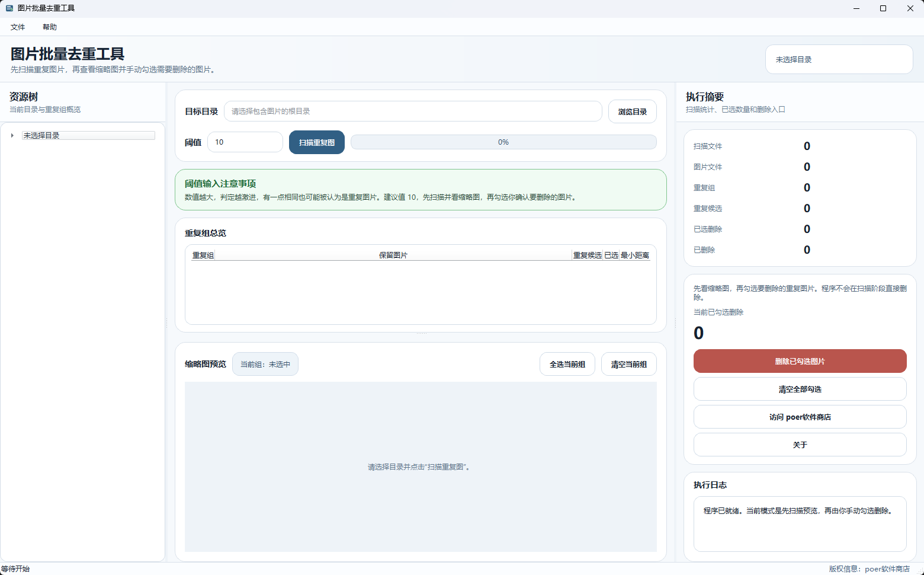Click the red 删除已勾选图片 button
This screenshot has width=924, height=575.
(800, 361)
